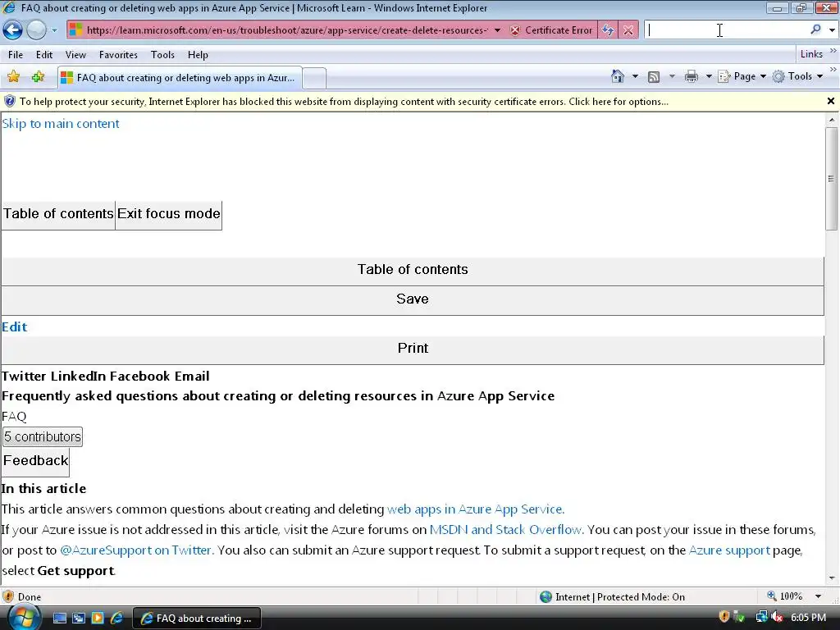This screenshot has width=840, height=630.
Task: Open web apps in Azure App Service link
Action: coord(475,509)
